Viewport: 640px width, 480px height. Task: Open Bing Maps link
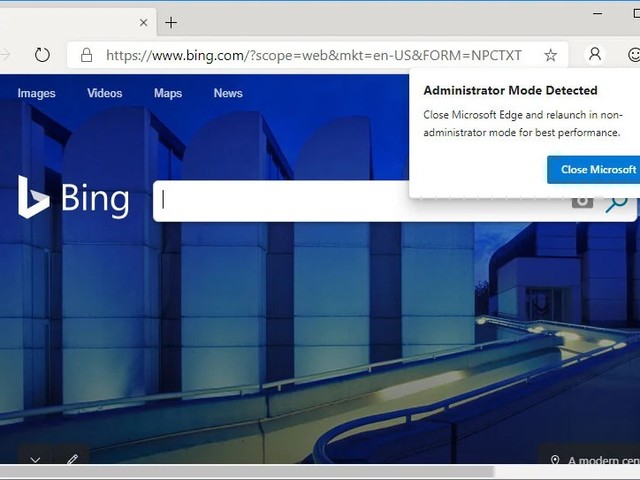point(168,93)
